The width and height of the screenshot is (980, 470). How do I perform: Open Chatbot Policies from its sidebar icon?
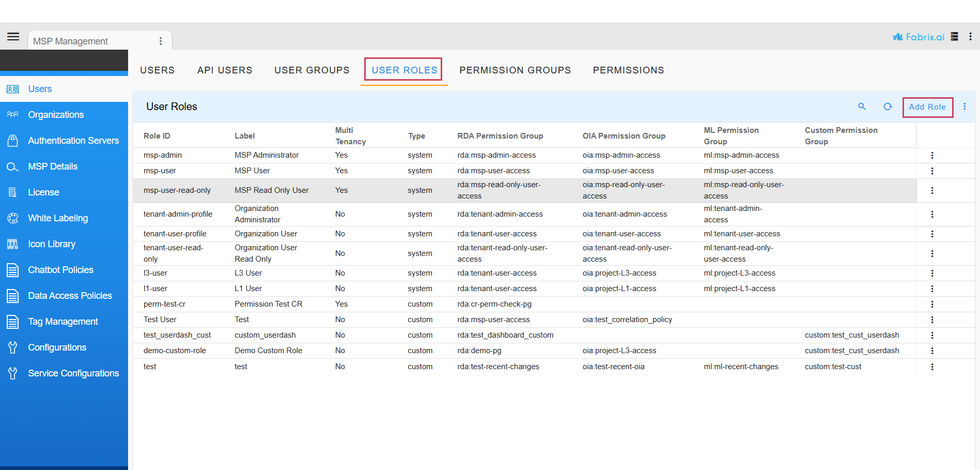[13, 269]
